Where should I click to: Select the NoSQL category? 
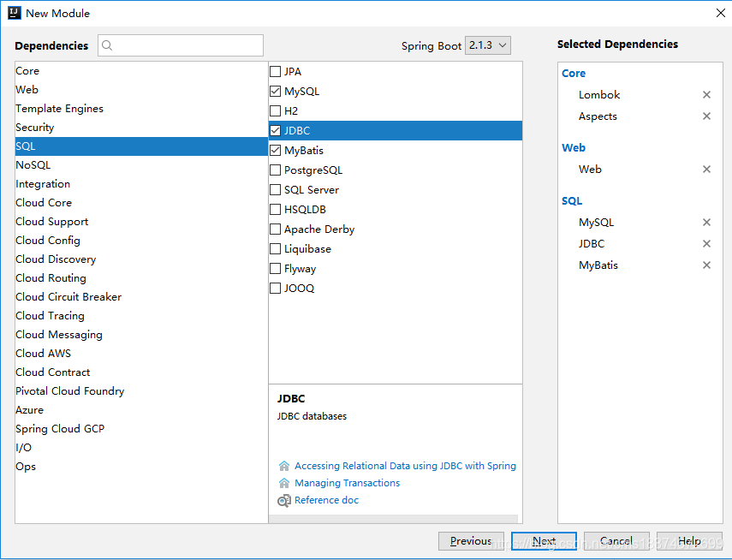33,164
